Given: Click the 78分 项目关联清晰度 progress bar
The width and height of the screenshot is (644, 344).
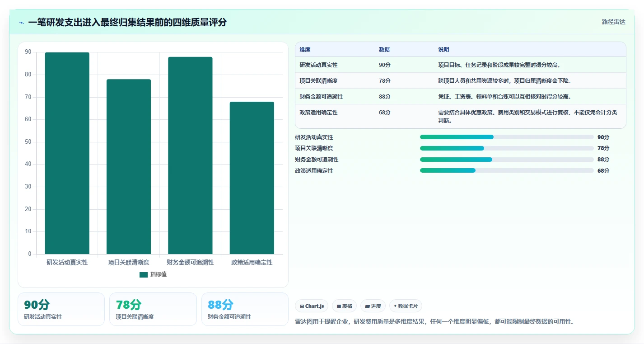Looking at the screenshot, I should [507, 148].
